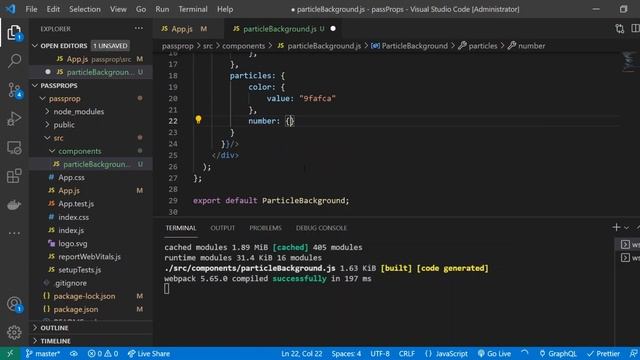
Task: Click errors and warnings count in status bar
Action: pyautogui.click(x=103, y=353)
